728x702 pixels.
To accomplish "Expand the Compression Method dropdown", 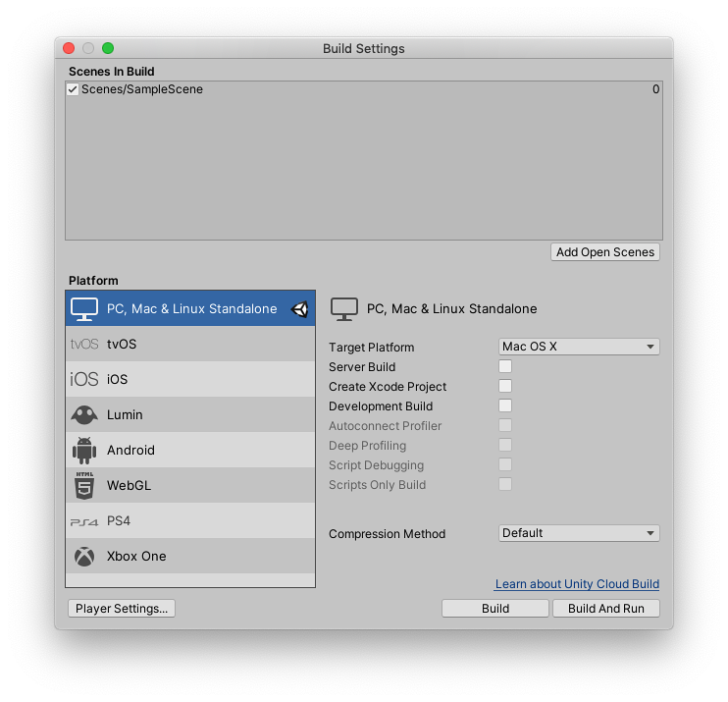I will point(579,533).
